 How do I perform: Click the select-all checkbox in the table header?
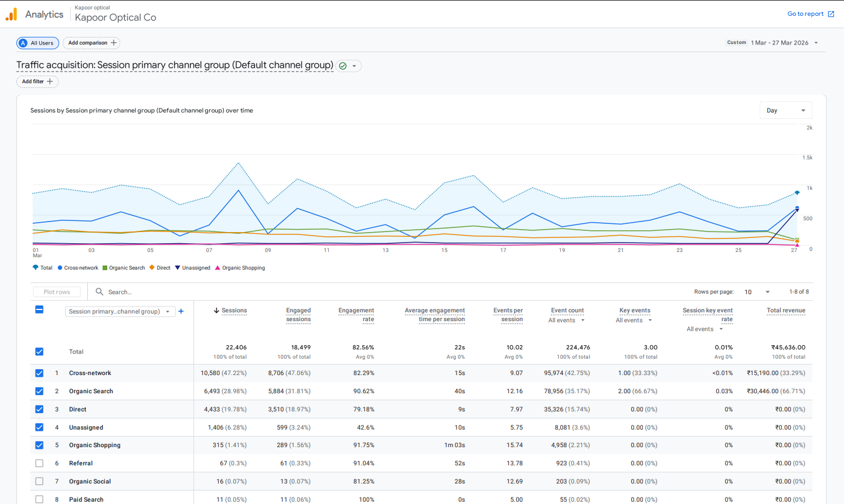(x=39, y=309)
